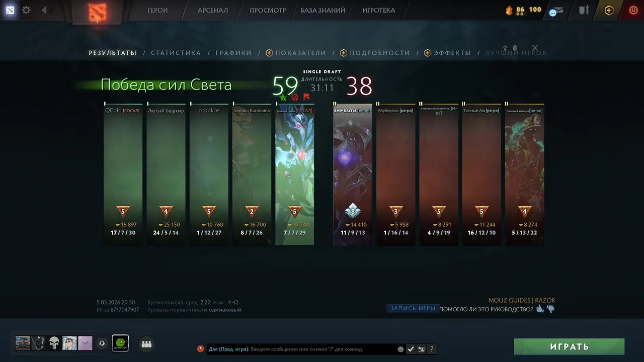Click the red flag report icon under score
Image resolution: width=644 pixels, height=362 pixels.
click(306, 97)
